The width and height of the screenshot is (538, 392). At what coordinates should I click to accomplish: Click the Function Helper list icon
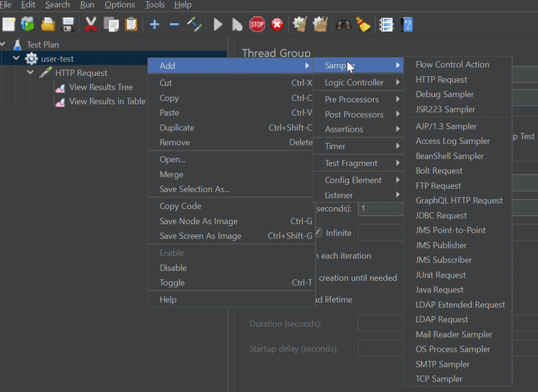click(x=386, y=24)
